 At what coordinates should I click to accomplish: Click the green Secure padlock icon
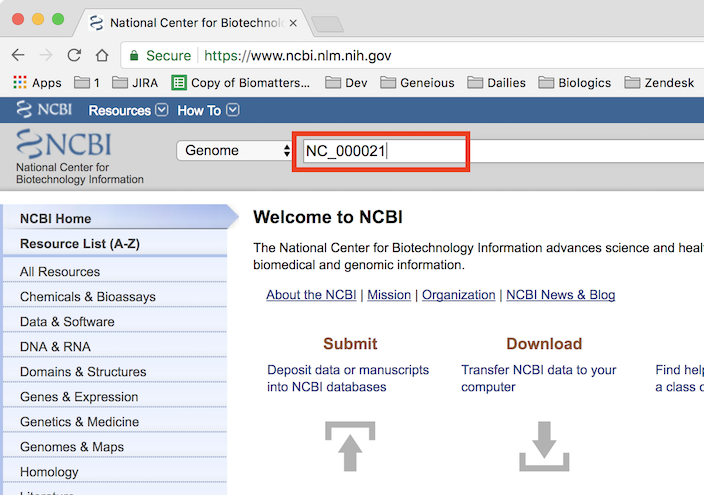point(134,56)
